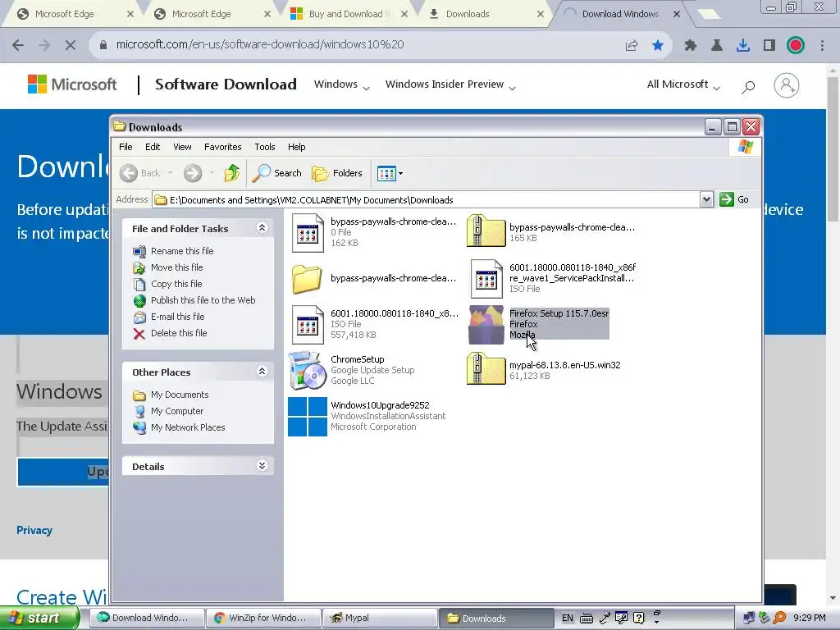This screenshot has height=630, width=840.
Task: Click the Microsoft account sign-in icon
Action: [787, 85]
